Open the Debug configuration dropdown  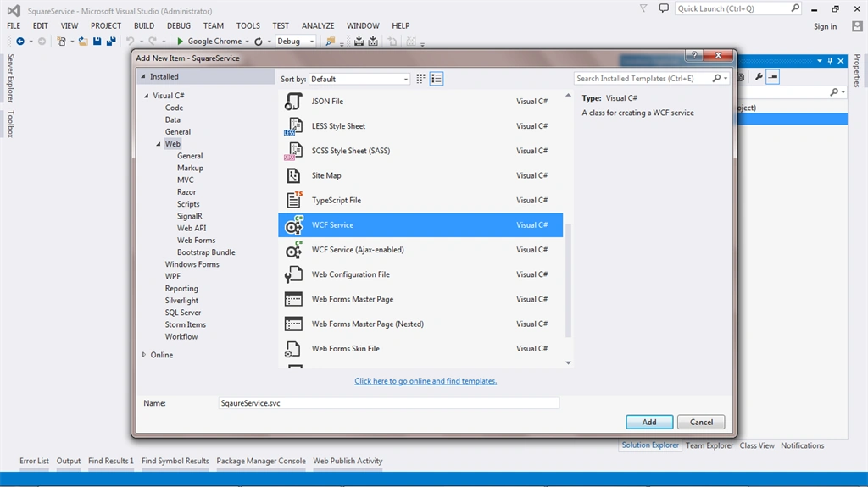coord(296,41)
